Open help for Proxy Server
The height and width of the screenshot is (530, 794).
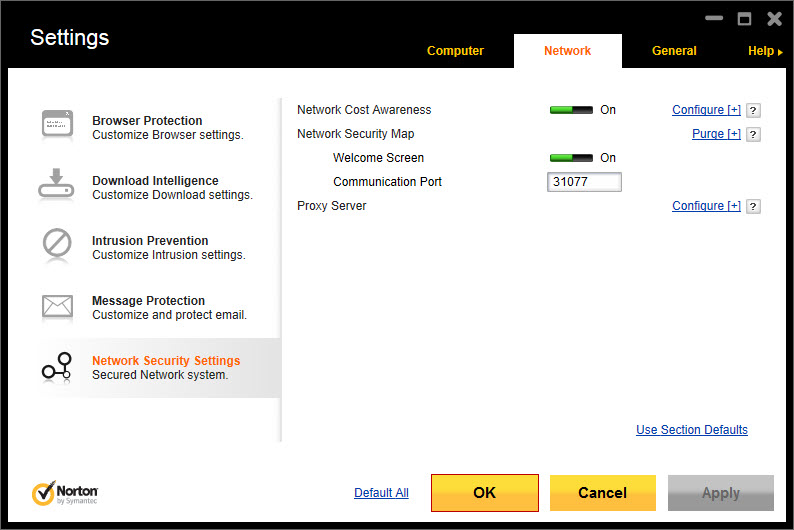753,207
